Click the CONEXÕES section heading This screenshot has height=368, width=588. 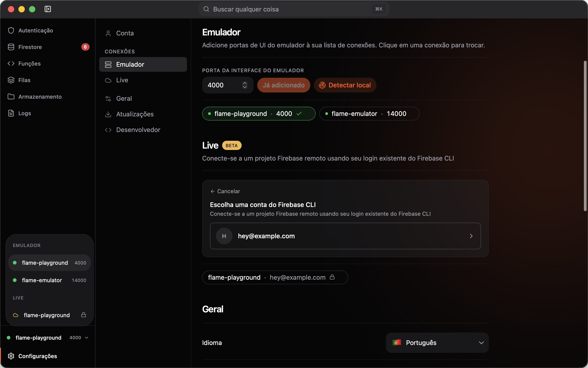click(119, 51)
